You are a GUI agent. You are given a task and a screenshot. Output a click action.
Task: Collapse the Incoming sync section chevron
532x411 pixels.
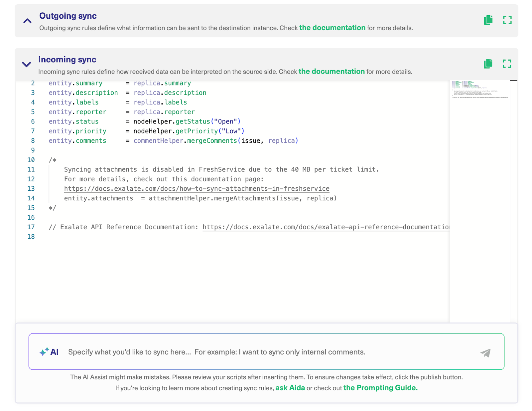[x=27, y=64]
